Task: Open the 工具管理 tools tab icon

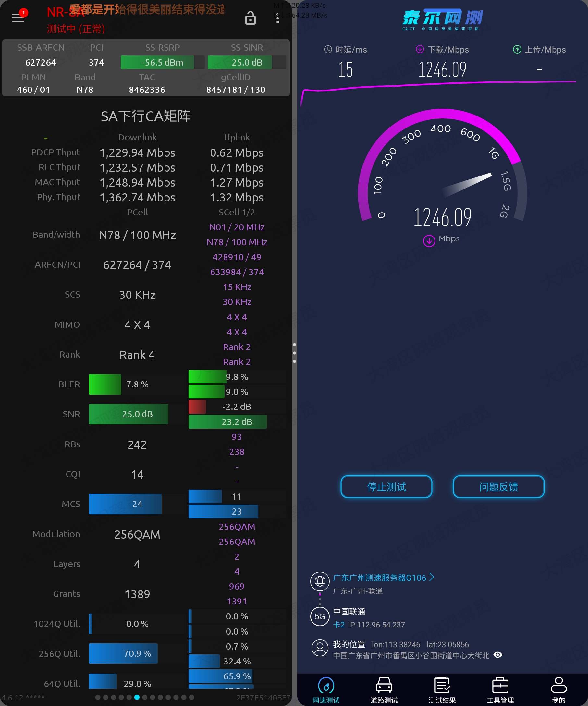Action: 500,690
